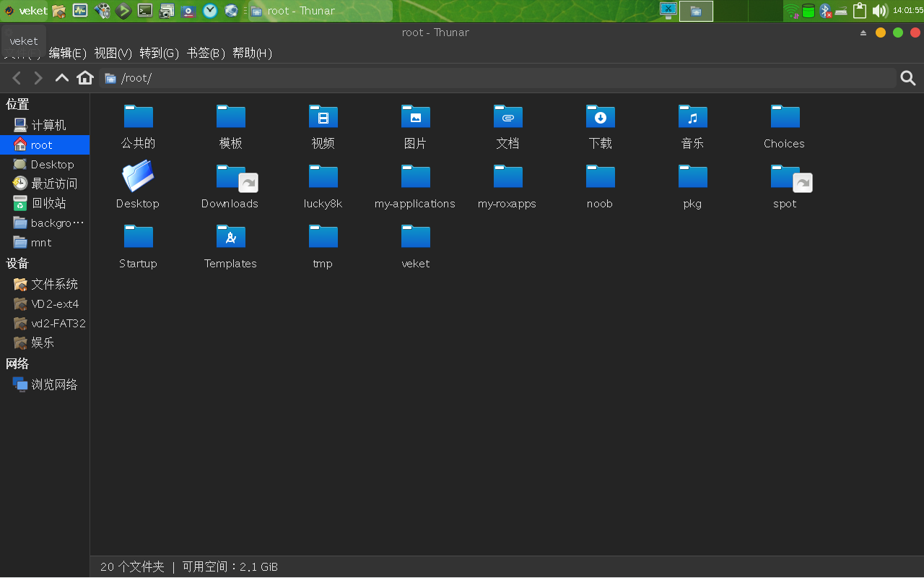924x578 pixels.
Task: Launch the screenshot tool in the panel
Action: pyautogui.click(x=167, y=11)
